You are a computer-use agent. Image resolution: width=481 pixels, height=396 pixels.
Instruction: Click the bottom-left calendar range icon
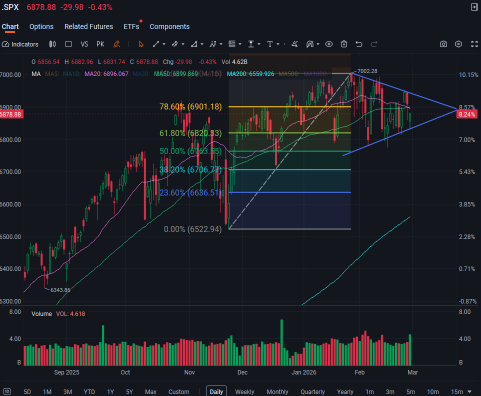click(x=7, y=392)
